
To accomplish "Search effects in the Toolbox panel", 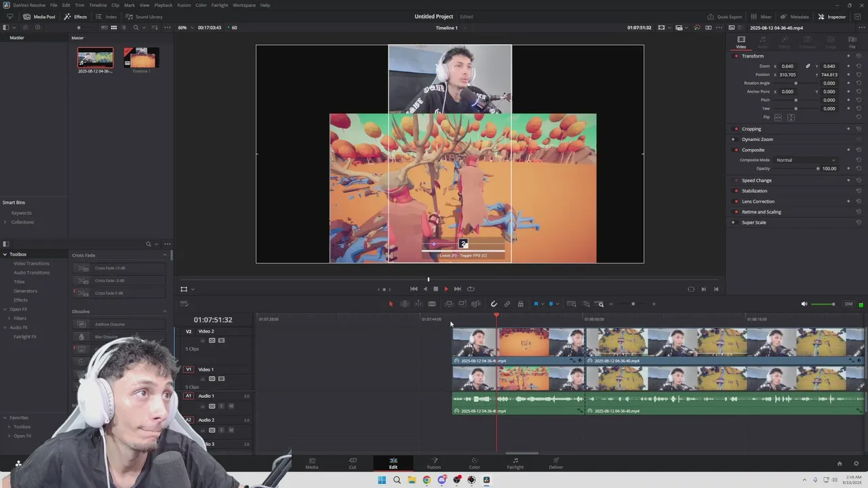I will click(x=149, y=244).
